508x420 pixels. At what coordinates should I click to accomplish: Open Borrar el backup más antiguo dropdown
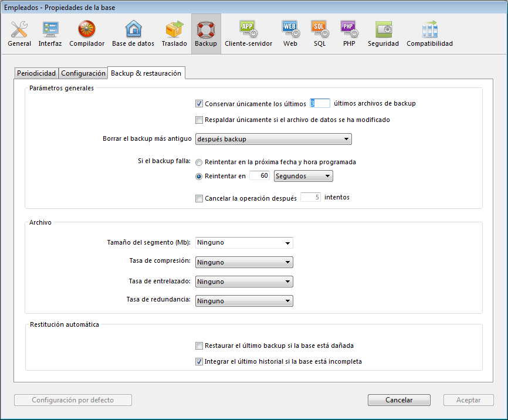pyautogui.click(x=273, y=139)
